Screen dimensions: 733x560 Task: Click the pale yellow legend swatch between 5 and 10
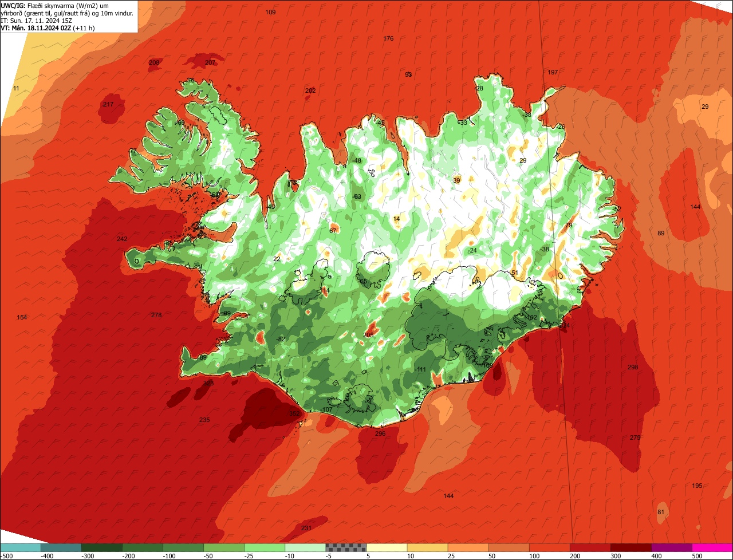tap(387, 547)
